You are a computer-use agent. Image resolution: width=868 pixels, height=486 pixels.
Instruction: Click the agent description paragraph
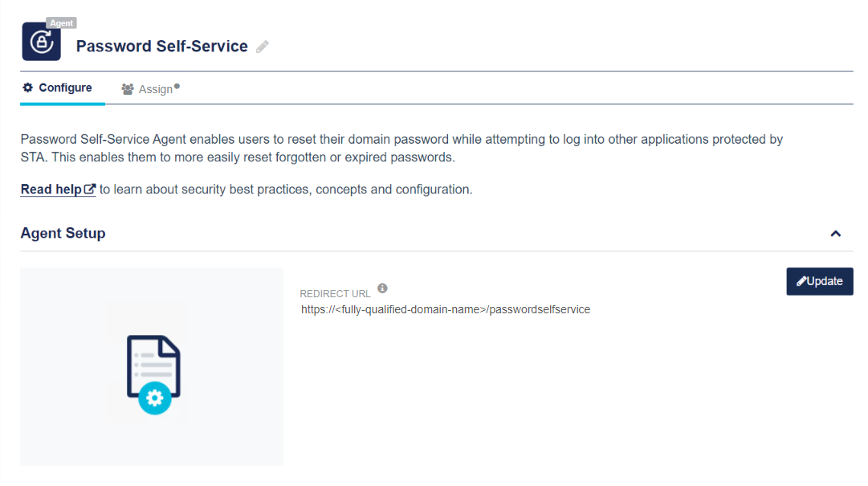401,148
